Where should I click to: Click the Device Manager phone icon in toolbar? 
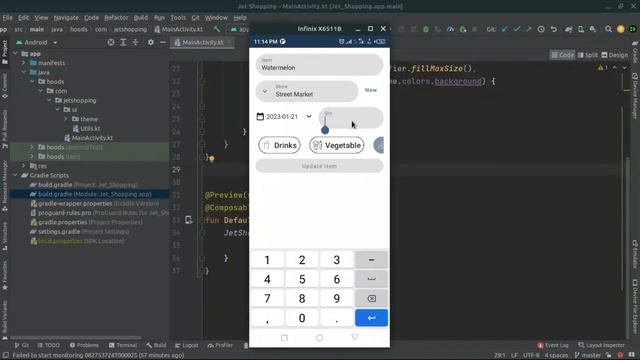pos(580,29)
